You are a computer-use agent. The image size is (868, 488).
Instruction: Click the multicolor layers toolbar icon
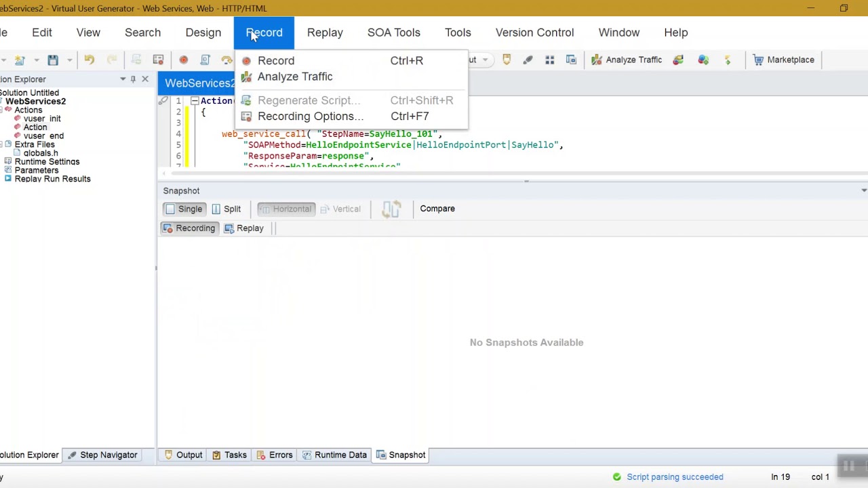click(678, 60)
